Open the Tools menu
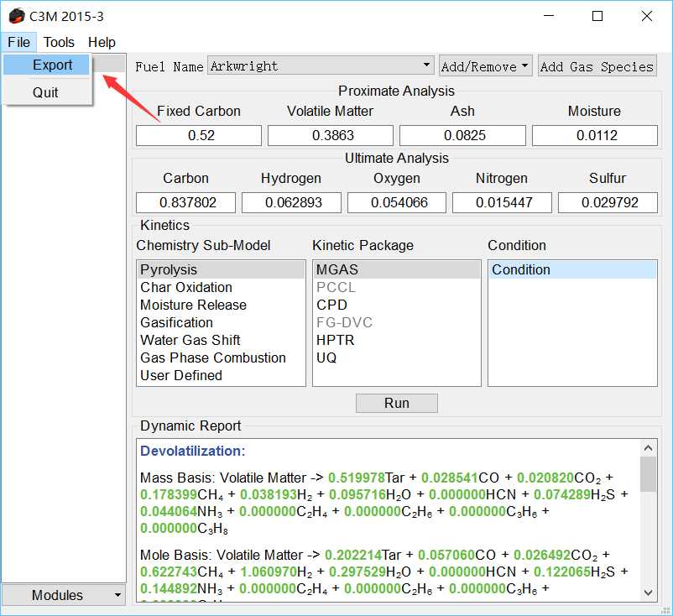 59,42
